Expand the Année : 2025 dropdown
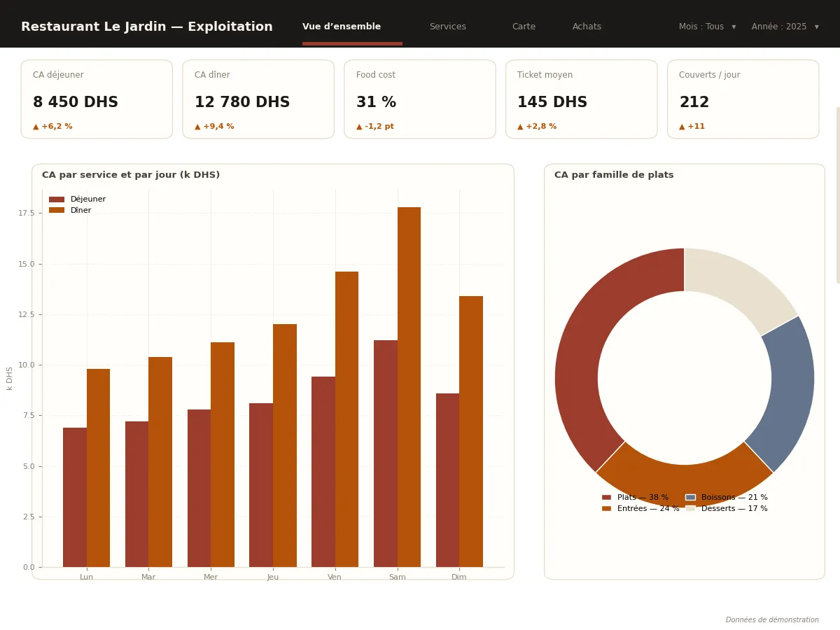 (785, 27)
